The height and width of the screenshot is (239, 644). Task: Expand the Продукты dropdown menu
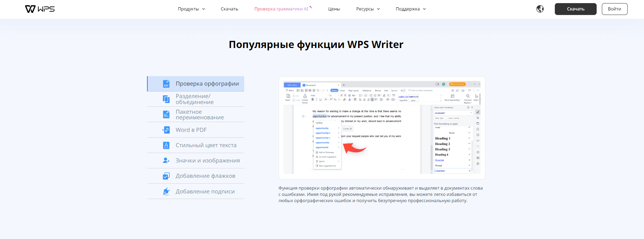(x=191, y=9)
